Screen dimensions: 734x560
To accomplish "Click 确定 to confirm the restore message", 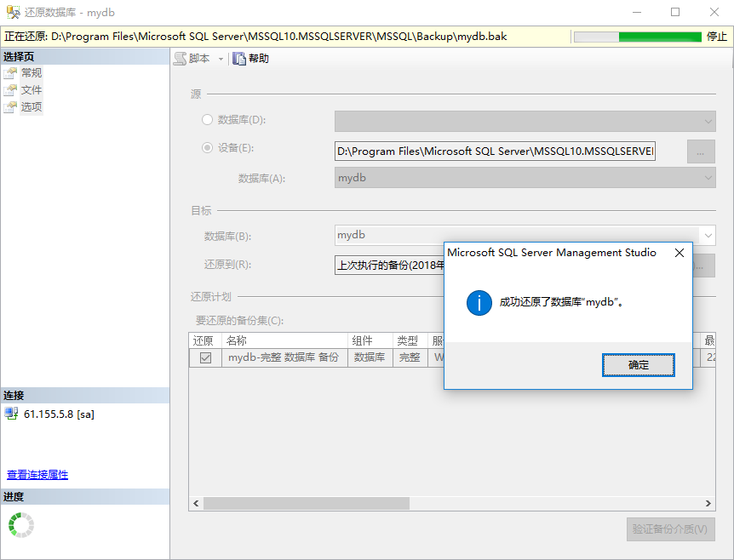I will click(638, 365).
